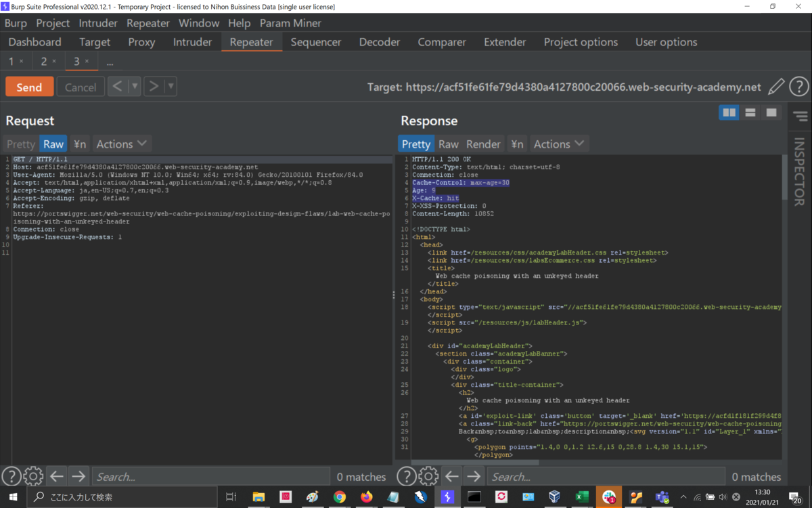The height and width of the screenshot is (508, 812).
Task: Click the response panel horizontal scrollbar
Action: [x=475, y=463]
